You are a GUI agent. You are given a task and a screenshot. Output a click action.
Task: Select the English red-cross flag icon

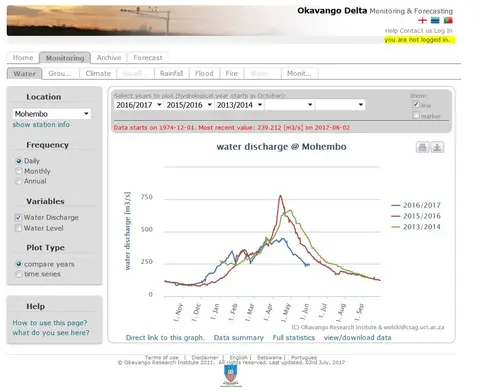point(422,21)
